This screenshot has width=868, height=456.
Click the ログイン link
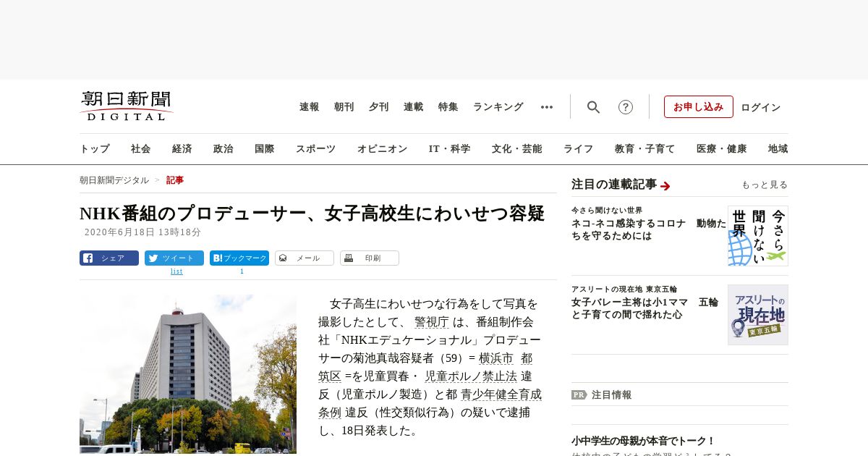(761, 107)
